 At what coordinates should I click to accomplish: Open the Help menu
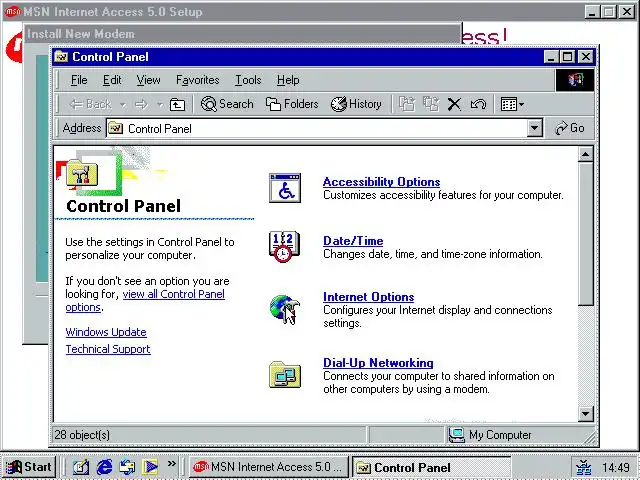tap(288, 80)
